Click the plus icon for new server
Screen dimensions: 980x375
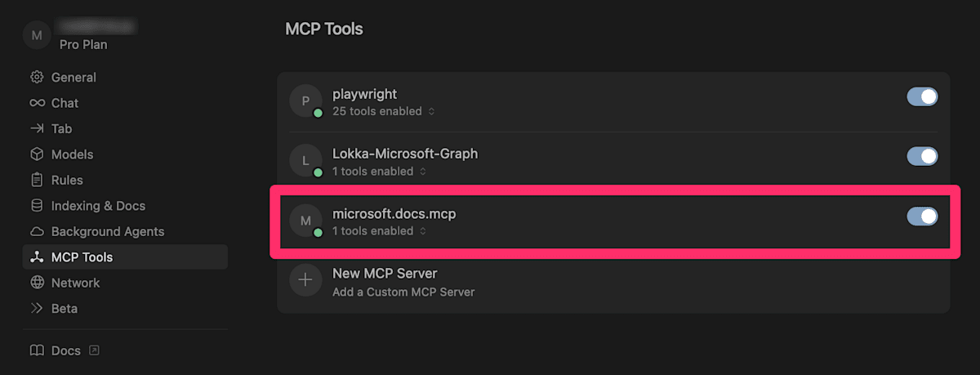(x=305, y=280)
